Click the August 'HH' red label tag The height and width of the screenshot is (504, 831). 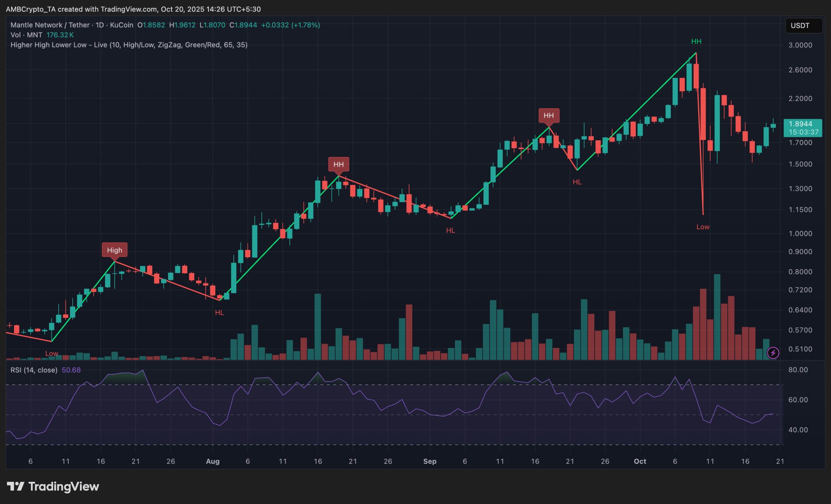338,164
